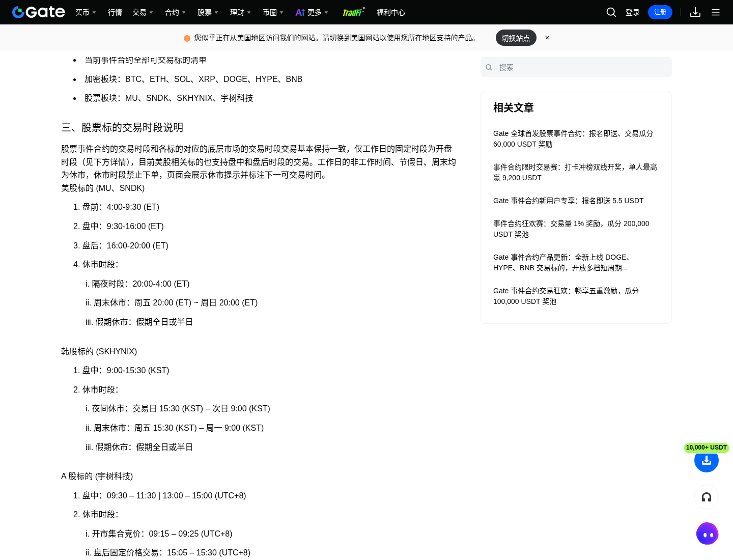Expand the 合约 dropdown menu
This screenshot has height=560, width=733.
point(175,12)
